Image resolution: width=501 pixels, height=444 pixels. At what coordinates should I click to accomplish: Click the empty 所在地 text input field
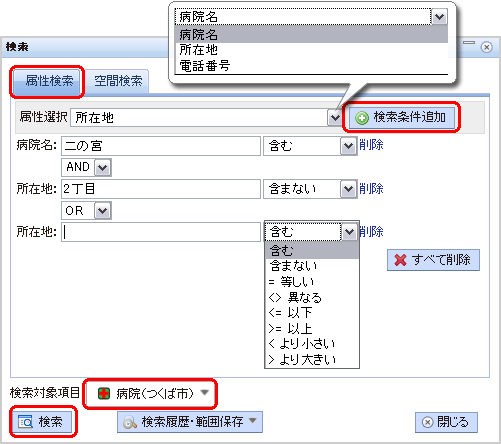(161, 232)
